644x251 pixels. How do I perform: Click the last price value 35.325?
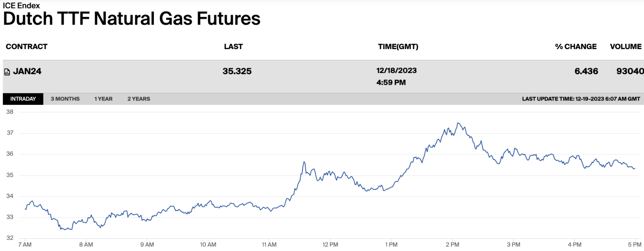237,71
